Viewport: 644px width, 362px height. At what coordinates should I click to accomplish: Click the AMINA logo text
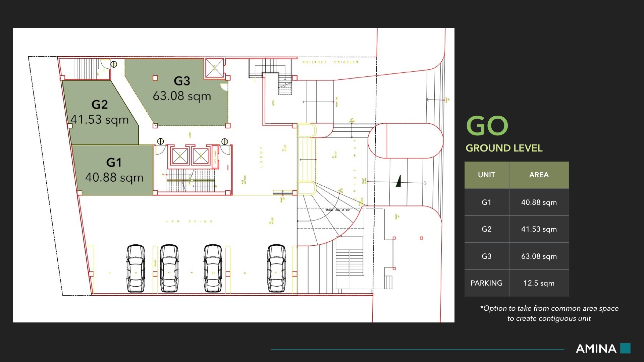tap(596, 349)
